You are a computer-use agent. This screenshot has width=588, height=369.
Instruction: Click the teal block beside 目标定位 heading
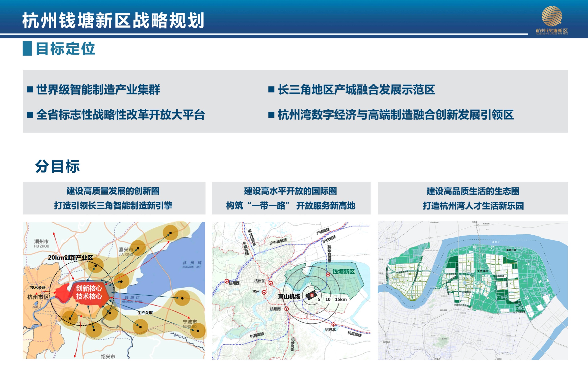click(27, 48)
